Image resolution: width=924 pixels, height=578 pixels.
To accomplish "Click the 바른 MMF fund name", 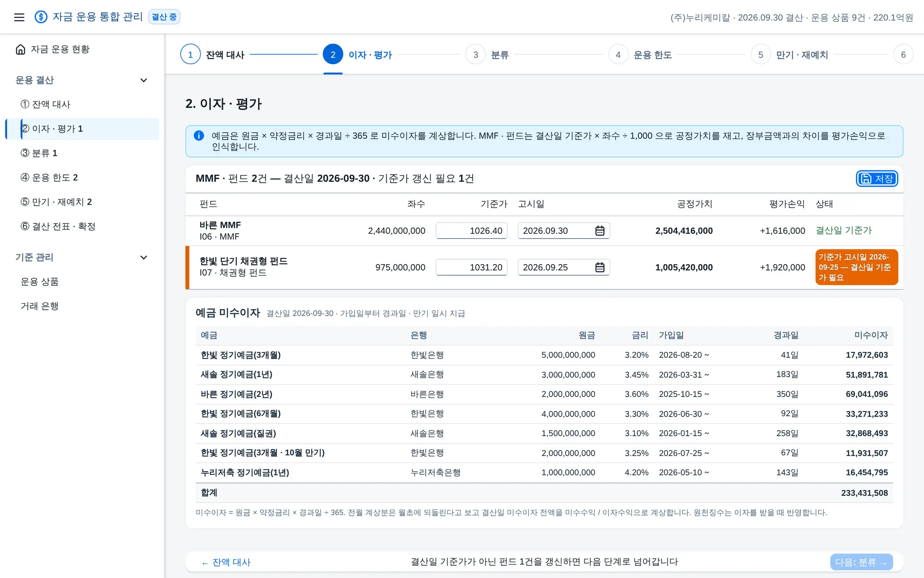I will point(220,225).
